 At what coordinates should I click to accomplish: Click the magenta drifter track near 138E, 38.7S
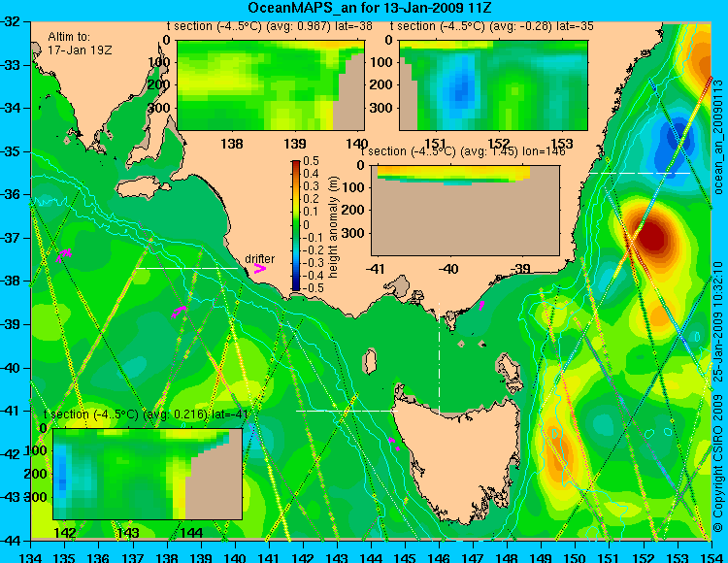click(x=179, y=312)
